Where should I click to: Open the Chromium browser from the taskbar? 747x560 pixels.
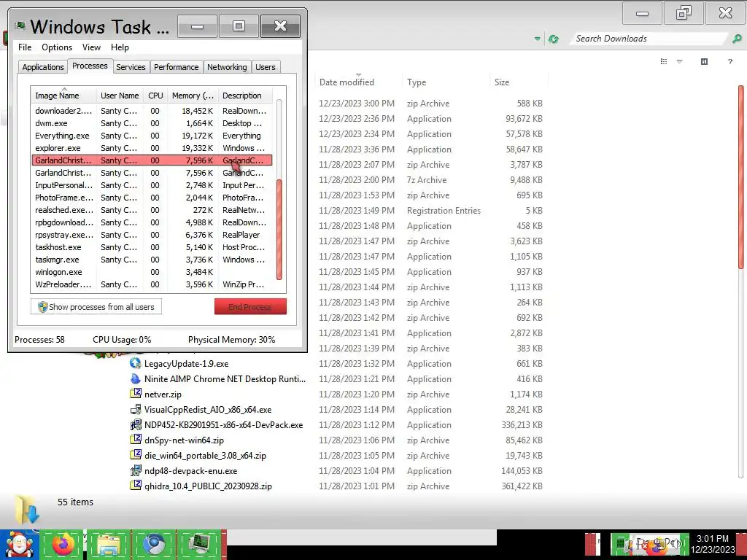click(x=155, y=544)
